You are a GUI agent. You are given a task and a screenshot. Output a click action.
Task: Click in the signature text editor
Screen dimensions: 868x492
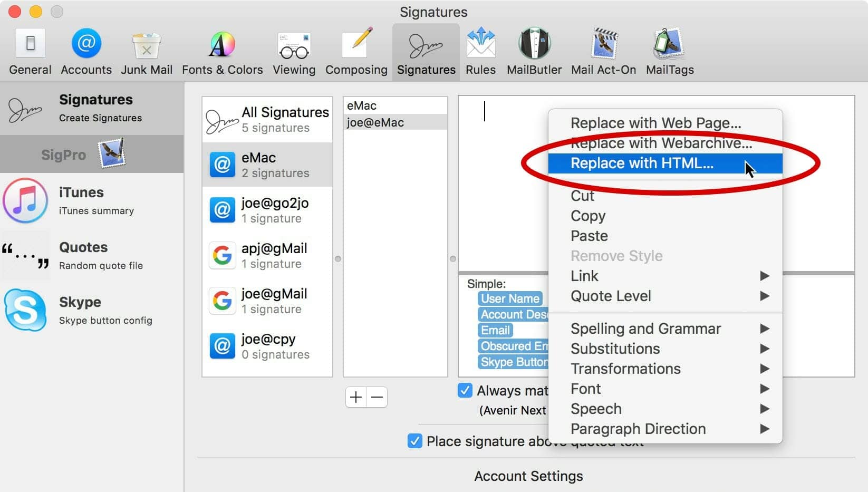[503, 185]
